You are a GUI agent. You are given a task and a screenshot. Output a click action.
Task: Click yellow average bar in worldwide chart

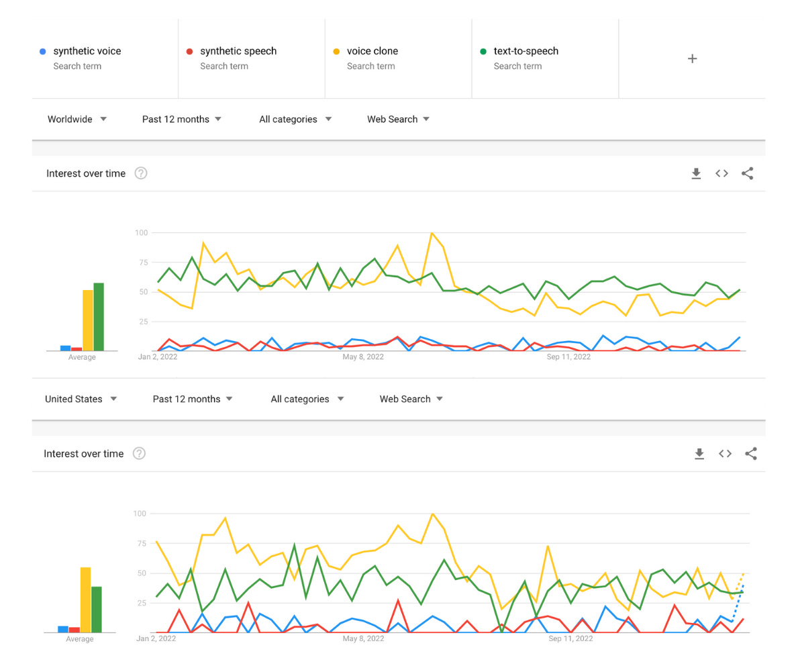(x=88, y=320)
